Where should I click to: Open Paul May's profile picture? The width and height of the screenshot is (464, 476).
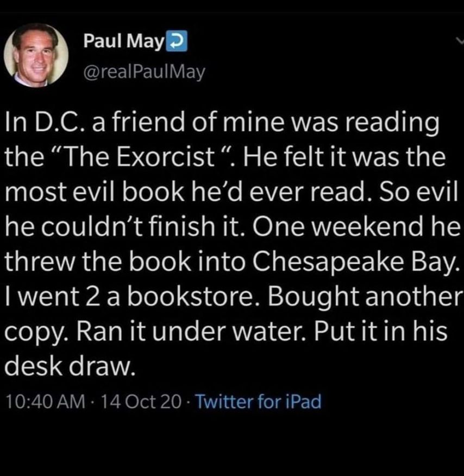[x=37, y=54]
